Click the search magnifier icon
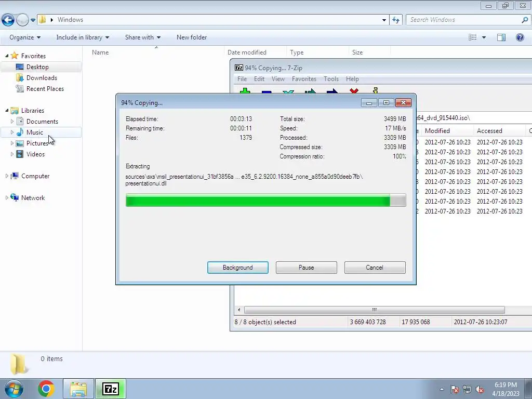Image resolution: width=532 pixels, height=399 pixels. (525, 20)
